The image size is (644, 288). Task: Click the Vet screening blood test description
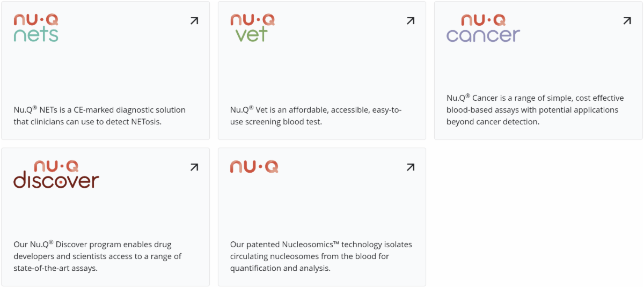[x=316, y=115]
